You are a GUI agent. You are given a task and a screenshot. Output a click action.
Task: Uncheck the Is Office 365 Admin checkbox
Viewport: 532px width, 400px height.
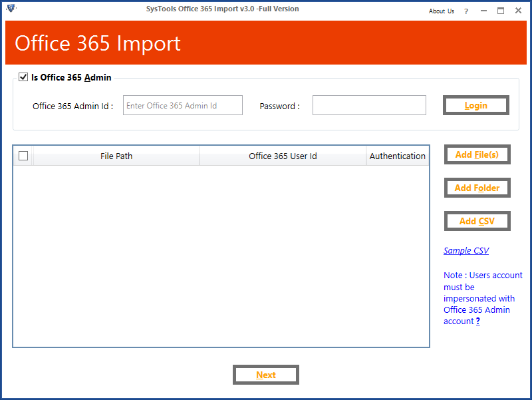23,77
